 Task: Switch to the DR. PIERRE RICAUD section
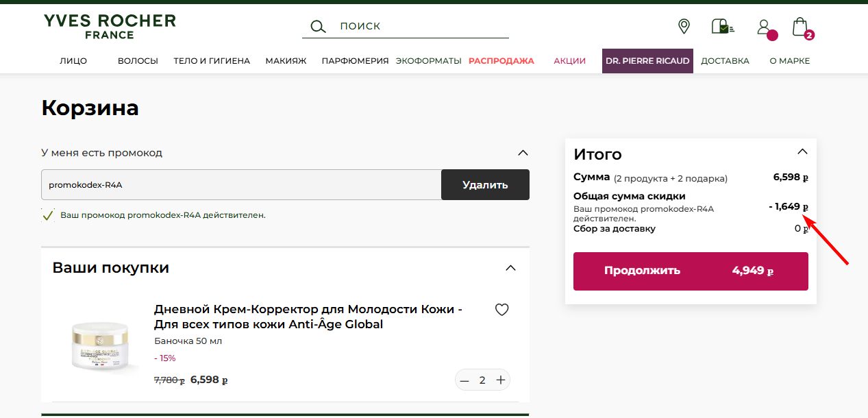pos(647,60)
